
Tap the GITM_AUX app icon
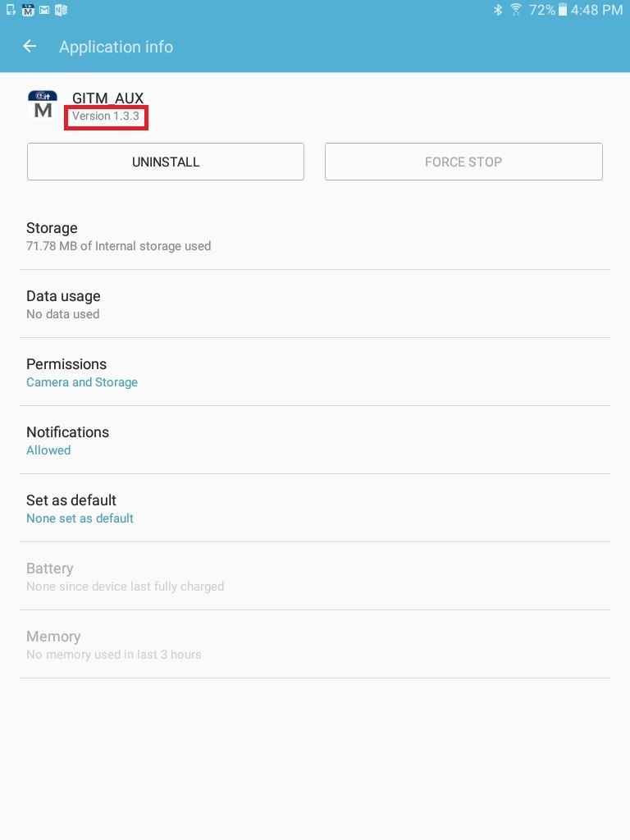click(43, 104)
